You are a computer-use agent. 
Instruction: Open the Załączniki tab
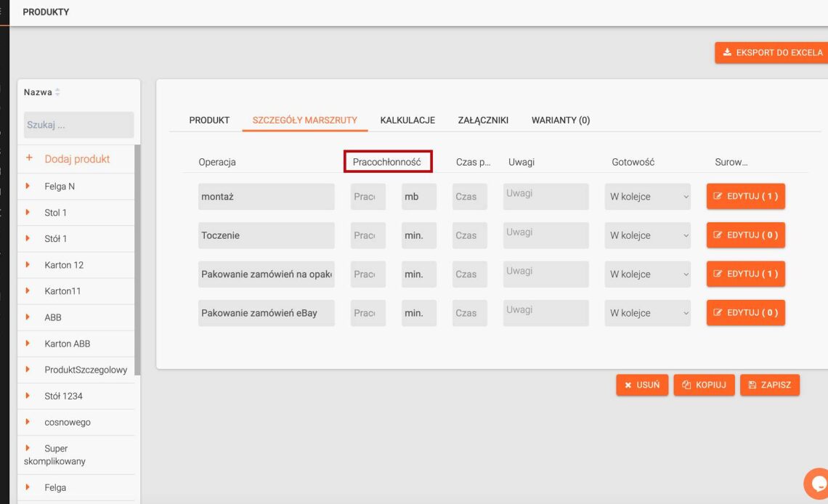[x=483, y=120]
